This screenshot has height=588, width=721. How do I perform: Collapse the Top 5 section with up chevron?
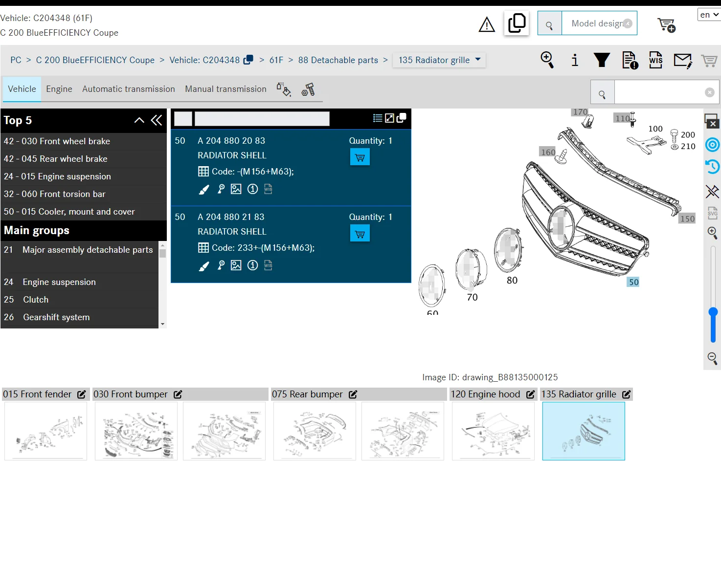139,120
